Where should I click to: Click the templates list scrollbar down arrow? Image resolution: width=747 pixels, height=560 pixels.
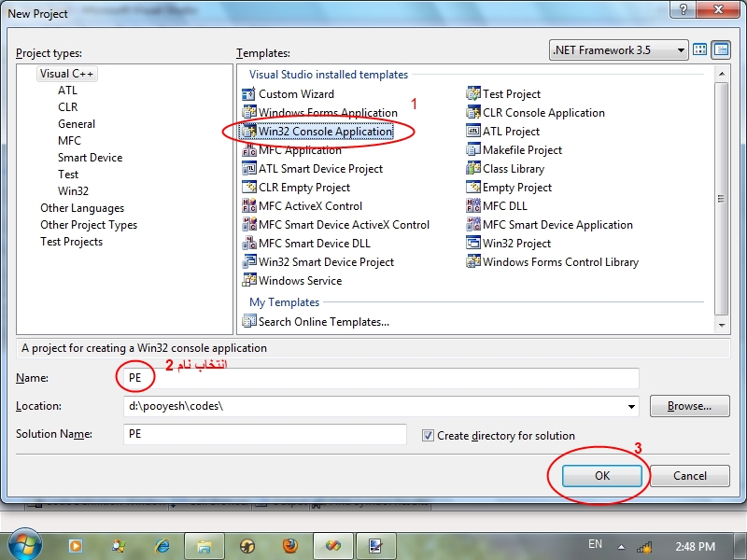[x=722, y=325]
